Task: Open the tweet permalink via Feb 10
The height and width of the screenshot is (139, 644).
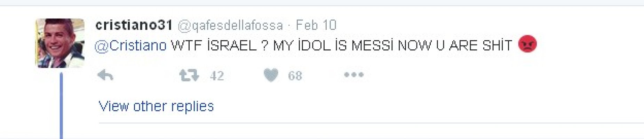Action: pos(316,25)
